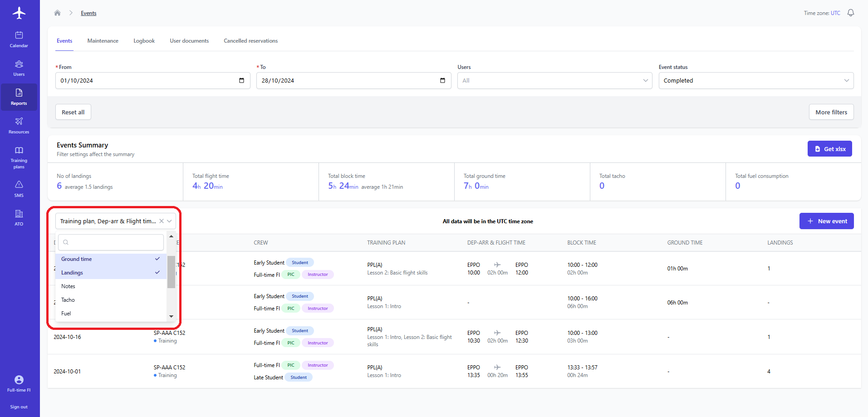The height and width of the screenshot is (417, 868).
Task: Click the UTC time zone link
Action: tap(835, 13)
